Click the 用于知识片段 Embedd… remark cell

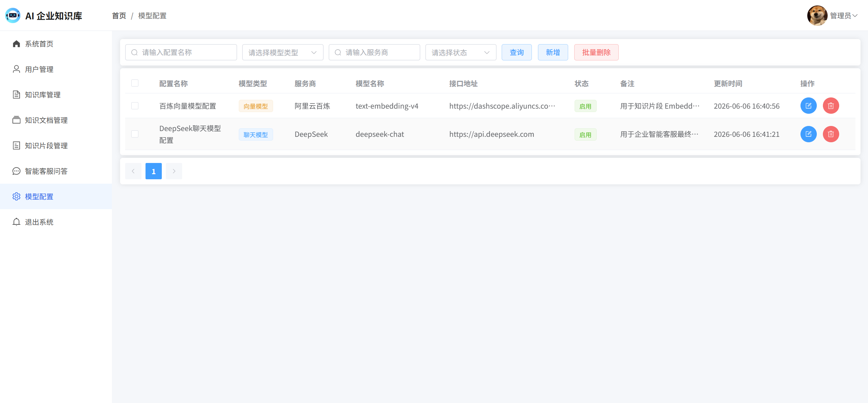(660, 106)
